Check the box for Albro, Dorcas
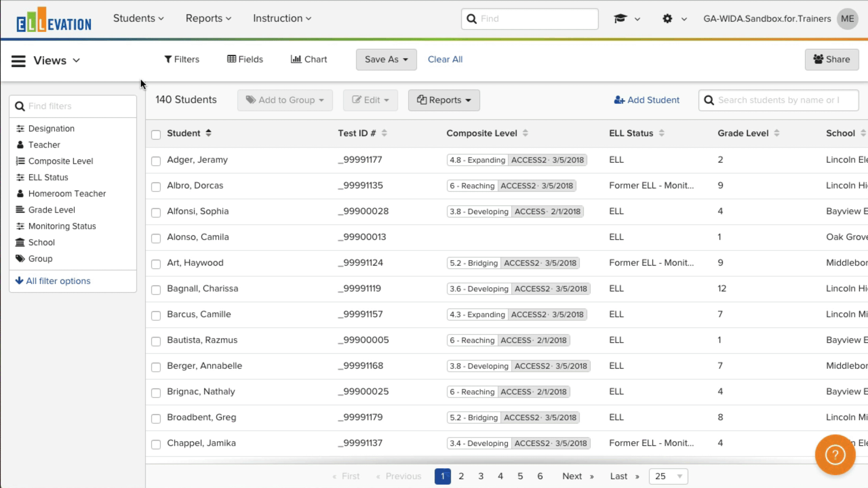The image size is (868, 488). point(156,187)
